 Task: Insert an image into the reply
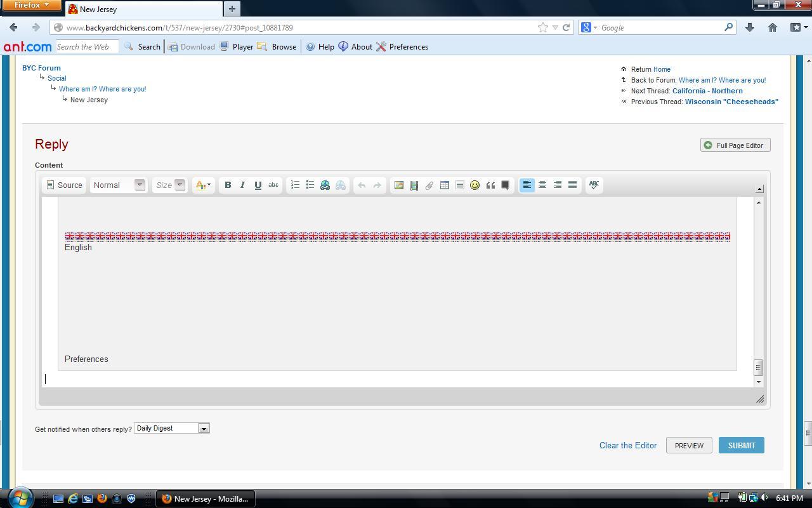(399, 185)
